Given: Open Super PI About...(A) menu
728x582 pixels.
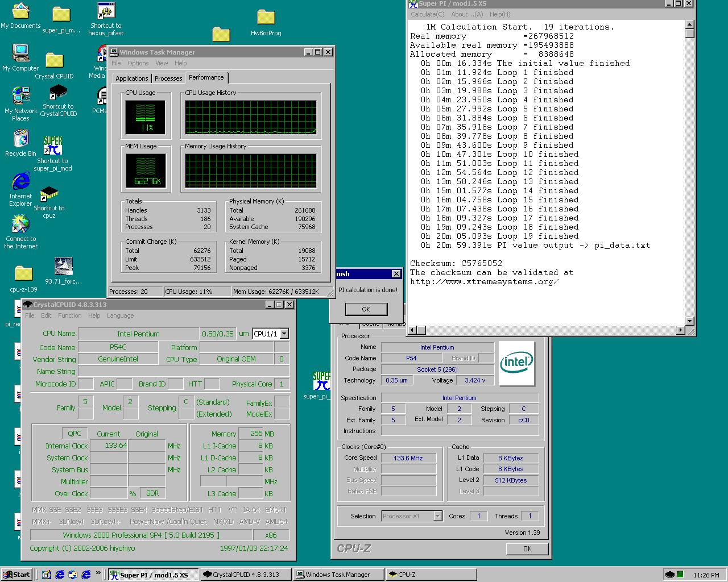Looking at the screenshot, I should pyautogui.click(x=467, y=14).
